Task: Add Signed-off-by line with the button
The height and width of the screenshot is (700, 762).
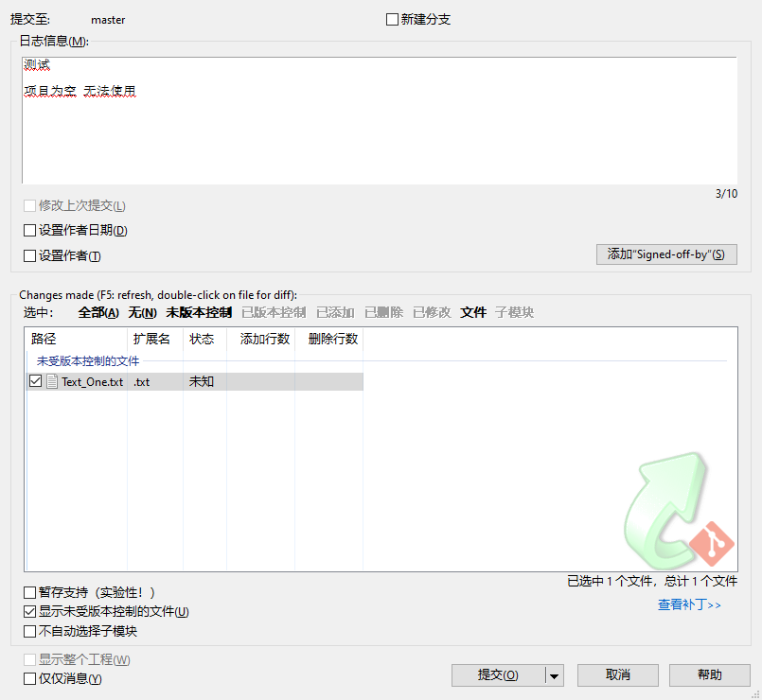Action: (x=665, y=254)
